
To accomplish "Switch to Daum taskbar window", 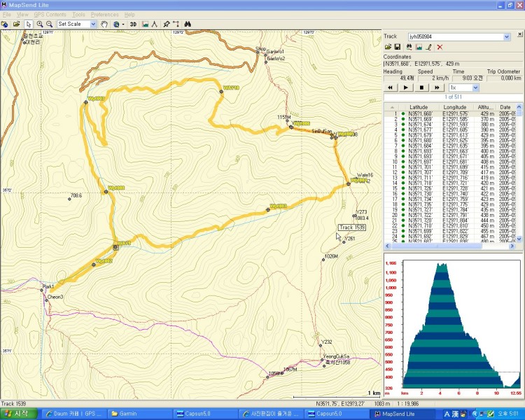I will 74,414.
